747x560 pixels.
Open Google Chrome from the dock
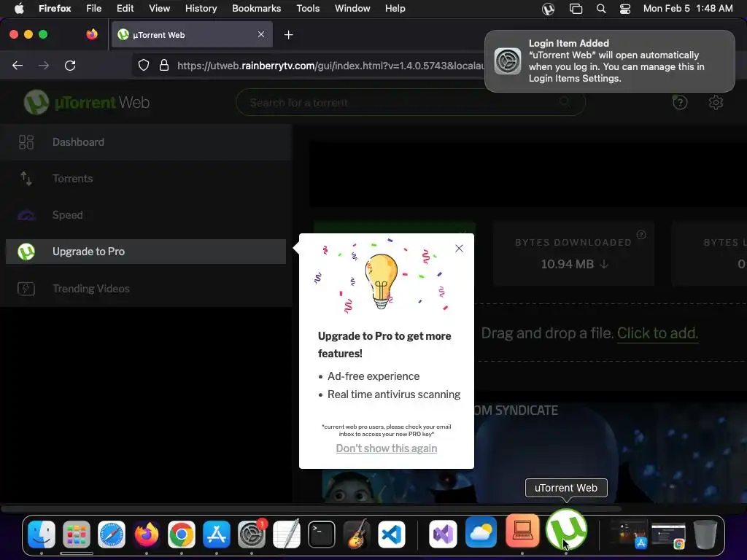pyautogui.click(x=182, y=534)
